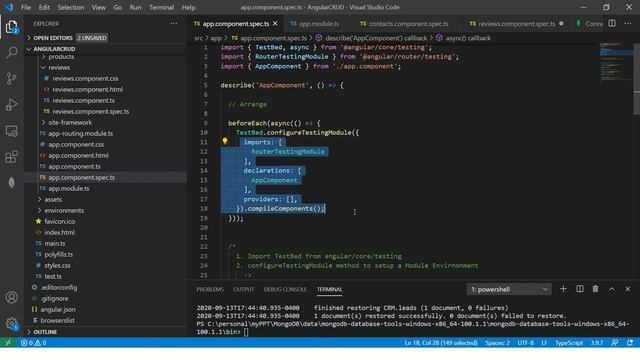Open the Go menu
640x360 pixels.
[118, 7]
